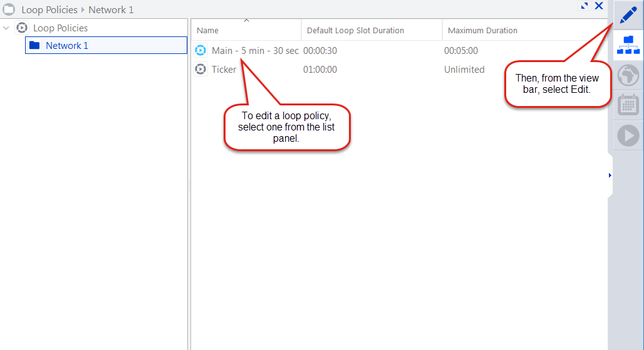Viewport: 644px width, 350px height.
Task: Select the Main - 5 min - 30 sec policy
Action: [x=255, y=51]
